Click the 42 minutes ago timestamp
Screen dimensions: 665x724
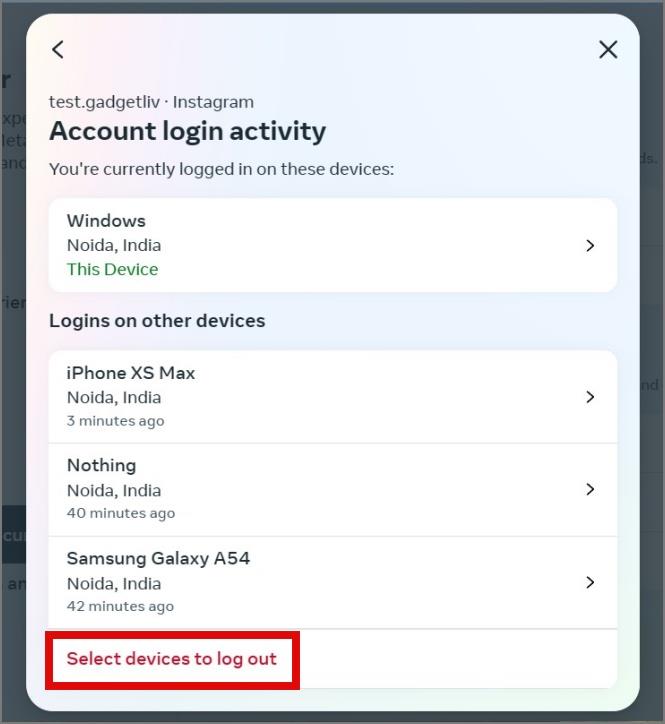(x=121, y=606)
